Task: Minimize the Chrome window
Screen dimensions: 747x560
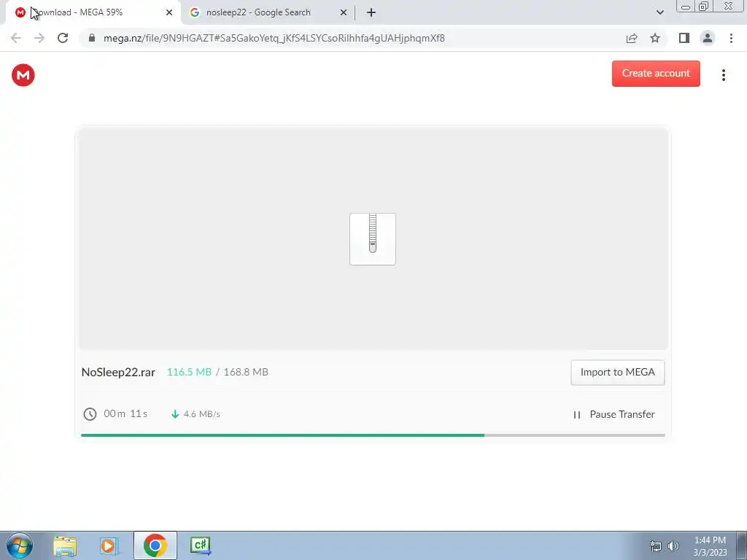Action: click(686, 6)
